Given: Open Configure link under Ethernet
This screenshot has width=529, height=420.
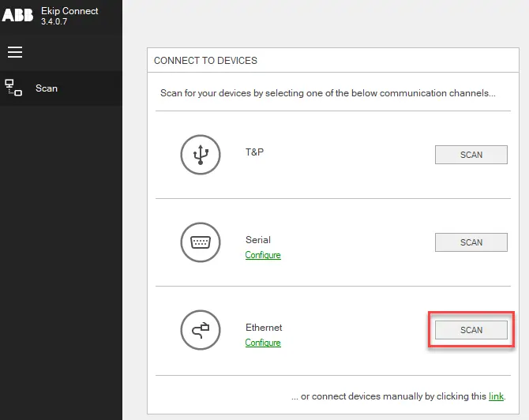Looking at the screenshot, I should pos(263,343).
